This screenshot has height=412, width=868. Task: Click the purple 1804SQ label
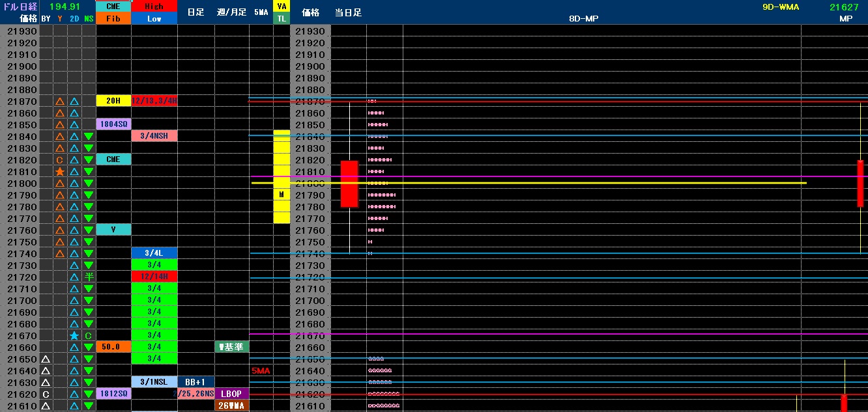tap(113, 124)
